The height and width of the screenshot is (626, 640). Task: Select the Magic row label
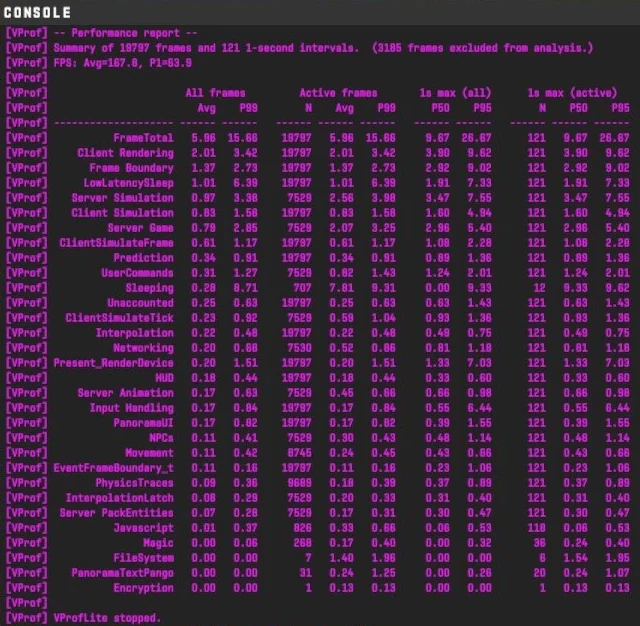click(158, 543)
